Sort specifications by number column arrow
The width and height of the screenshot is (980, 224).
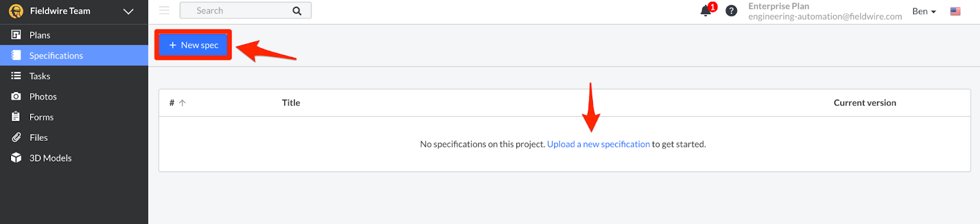click(183, 103)
